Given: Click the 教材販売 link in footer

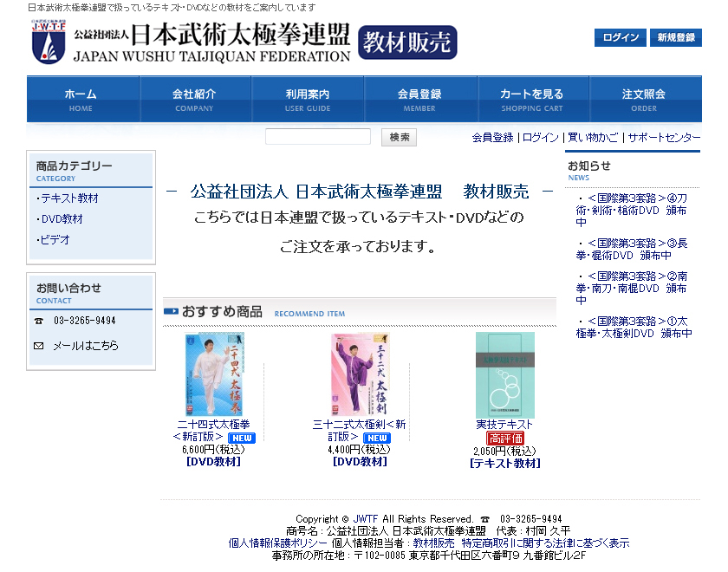Looking at the screenshot, I should (x=433, y=543).
